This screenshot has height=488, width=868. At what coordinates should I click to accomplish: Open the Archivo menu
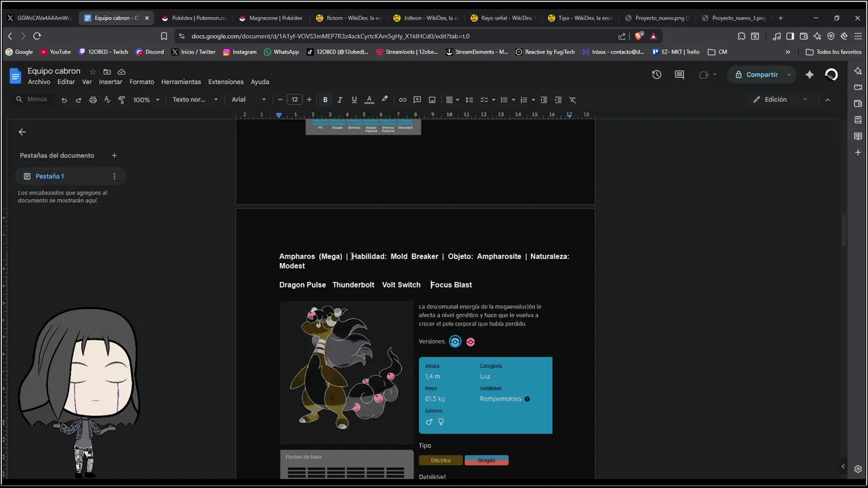coord(39,82)
